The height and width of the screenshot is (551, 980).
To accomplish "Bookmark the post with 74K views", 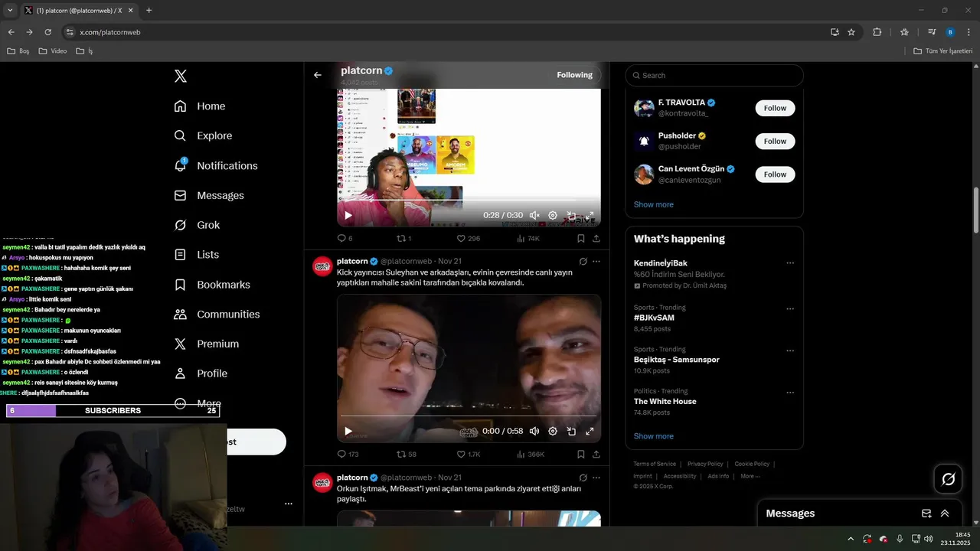I will pyautogui.click(x=581, y=239).
